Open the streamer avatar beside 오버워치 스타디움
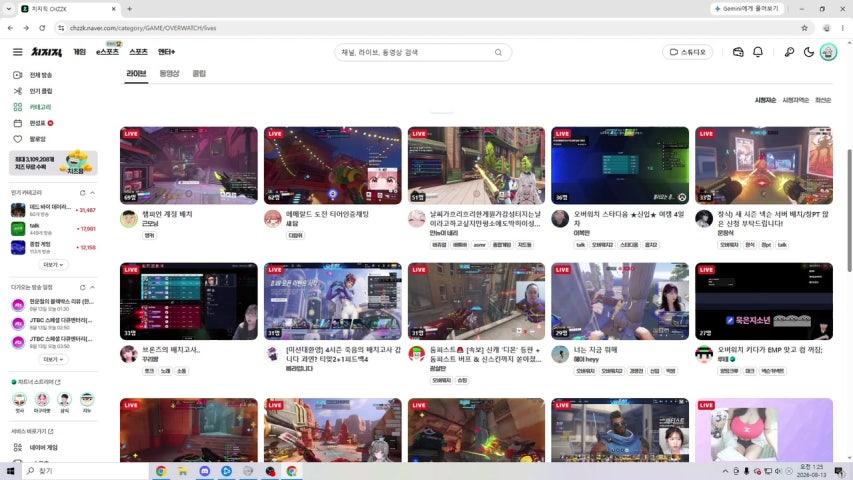The height and width of the screenshot is (480, 853). click(x=560, y=219)
